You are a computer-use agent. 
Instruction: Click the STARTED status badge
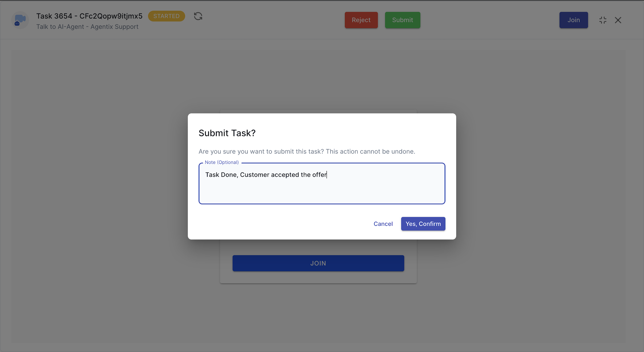tap(166, 16)
